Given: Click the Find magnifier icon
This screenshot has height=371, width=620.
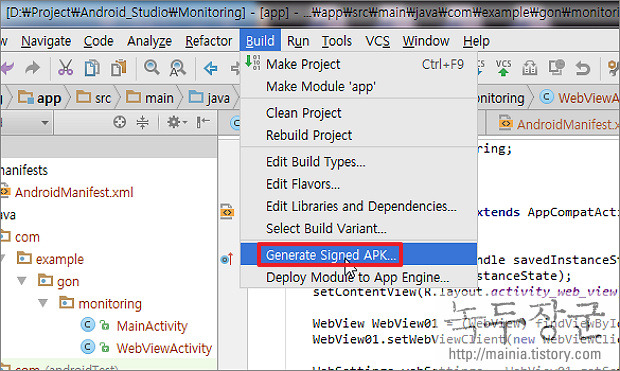Looking at the screenshot, I should pyautogui.click(x=151, y=68).
